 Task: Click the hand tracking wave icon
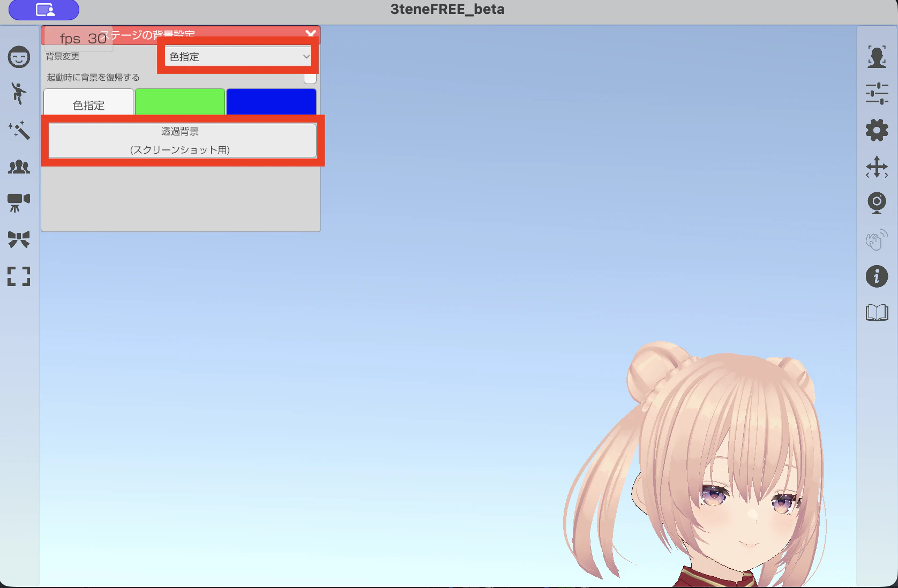(877, 240)
